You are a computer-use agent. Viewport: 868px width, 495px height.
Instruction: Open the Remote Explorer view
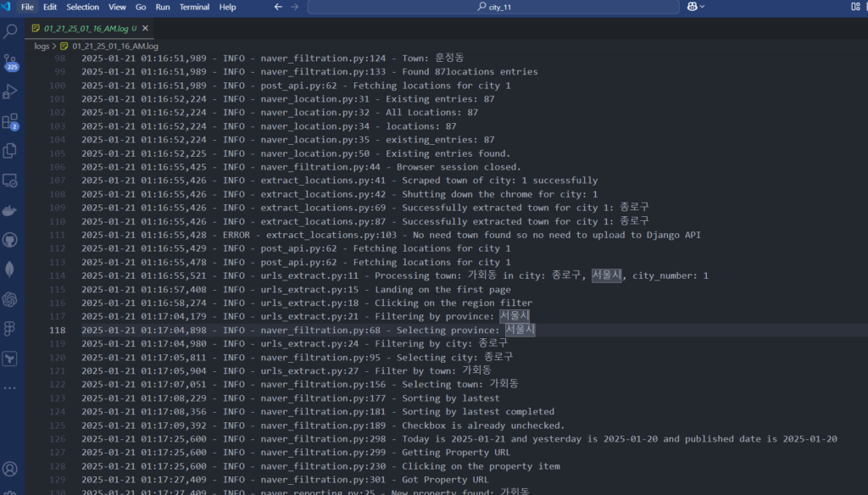(x=11, y=181)
